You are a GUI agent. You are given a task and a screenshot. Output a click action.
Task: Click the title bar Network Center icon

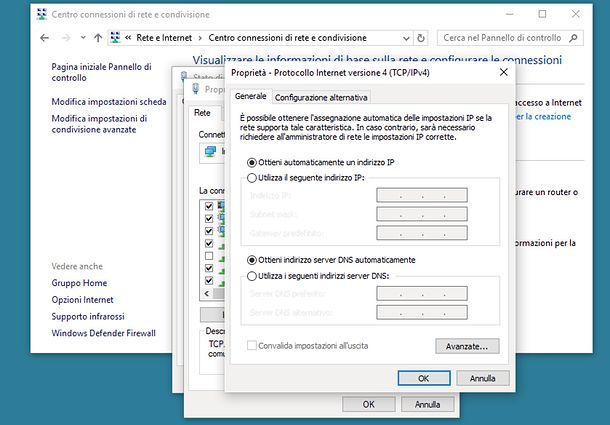point(41,14)
